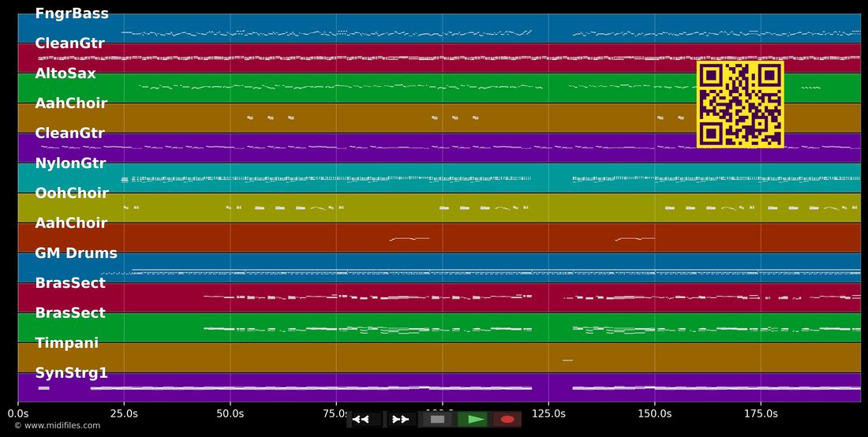Screen dimensions: 868x437
Task: Click the 175.0s time axis label
Action: tap(761, 413)
